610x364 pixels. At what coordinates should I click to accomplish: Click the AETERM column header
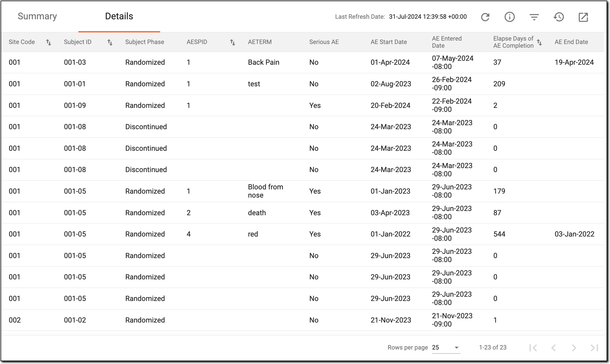[260, 42]
